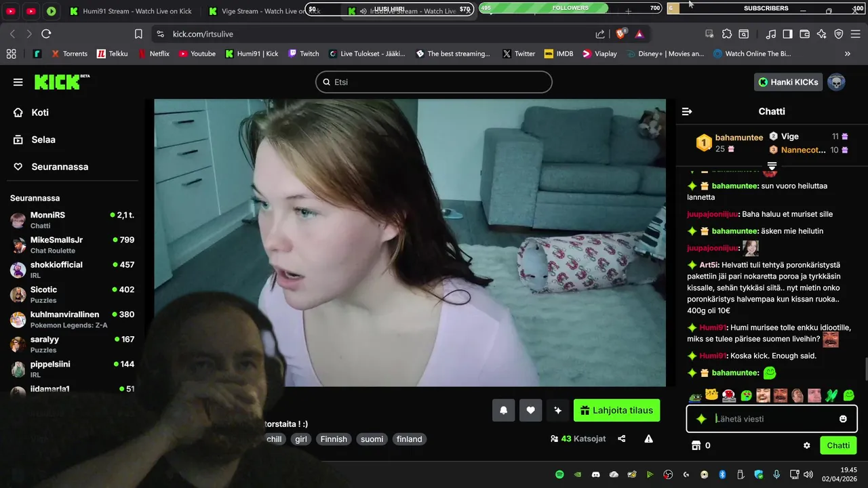Open the emoji picker in chat input
Screen dimensions: 868x488
click(843, 419)
